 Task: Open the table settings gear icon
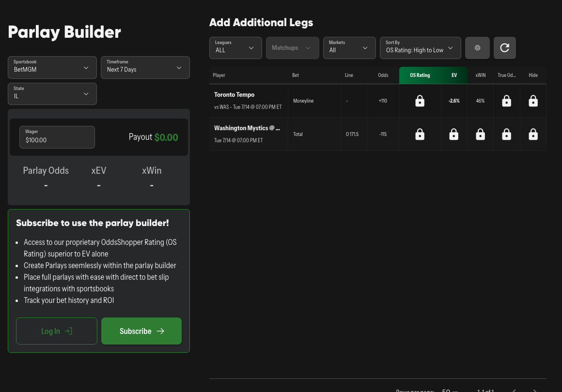pos(477,47)
